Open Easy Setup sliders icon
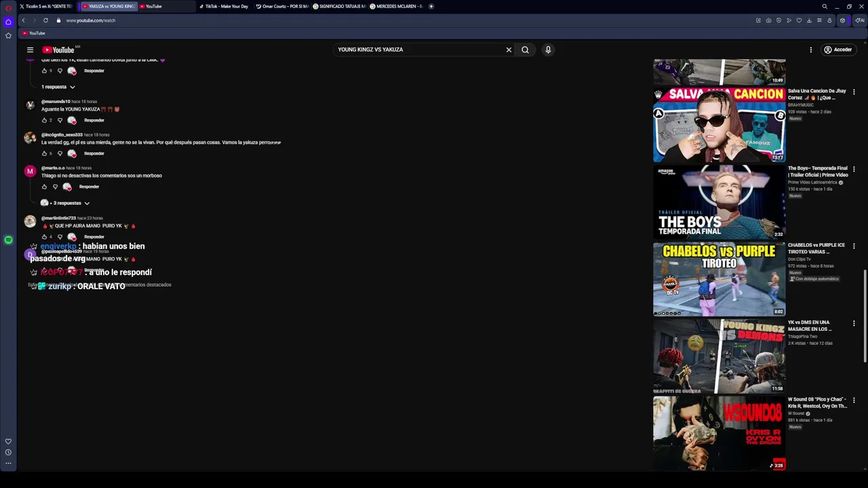The height and width of the screenshot is (488, 868). [x=819, y=20]
